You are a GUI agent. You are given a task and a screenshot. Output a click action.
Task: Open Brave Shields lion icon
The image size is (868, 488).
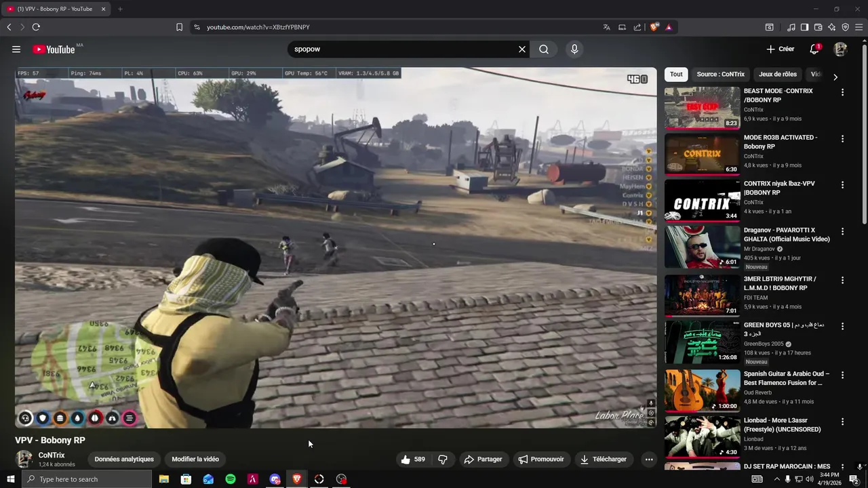pyautogui.click(x=654, y=27)
